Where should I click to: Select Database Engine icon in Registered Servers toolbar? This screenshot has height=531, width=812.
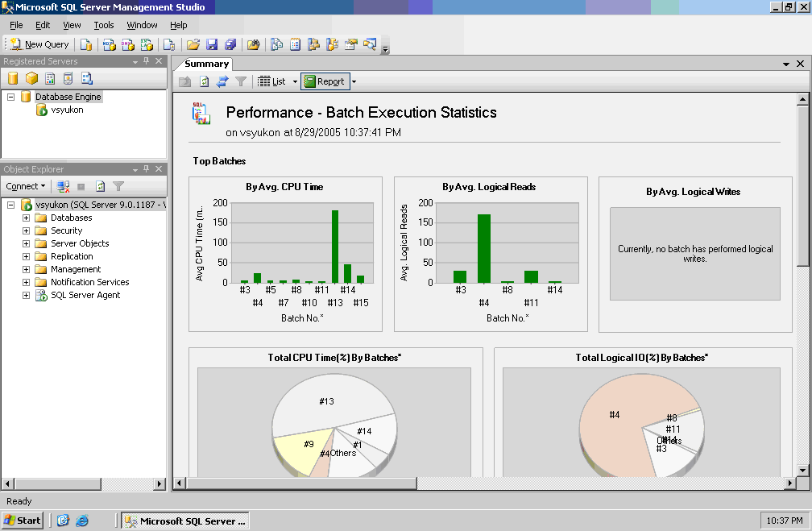(x=13, y=78)
